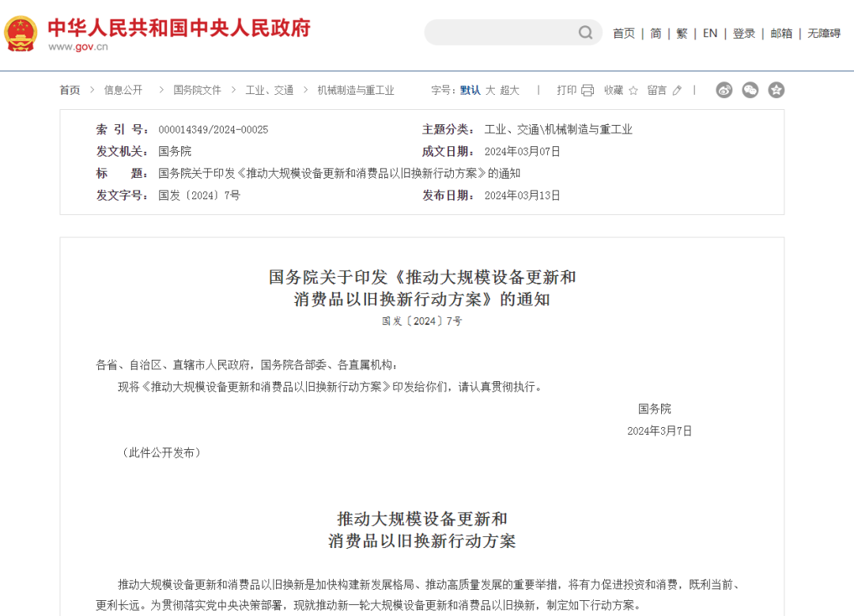This screenshot has height=616, width=854.
Task: Set font size to 默认
Action: point(470,90)
